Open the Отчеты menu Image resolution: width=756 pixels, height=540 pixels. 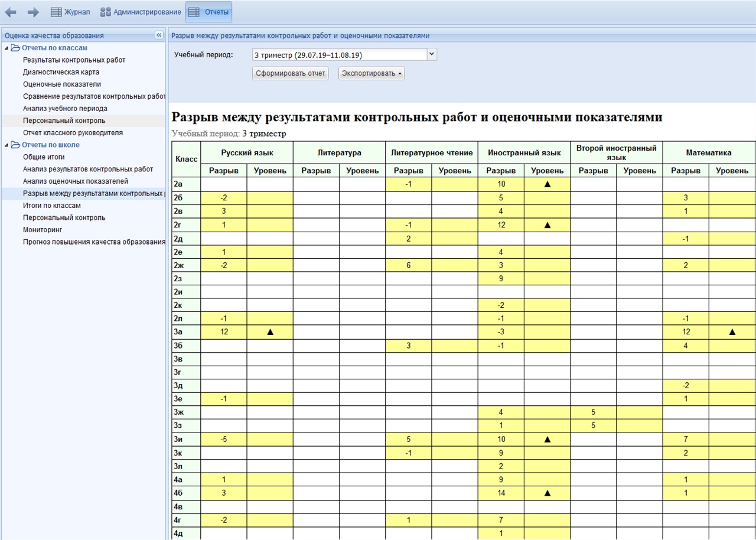208,12
